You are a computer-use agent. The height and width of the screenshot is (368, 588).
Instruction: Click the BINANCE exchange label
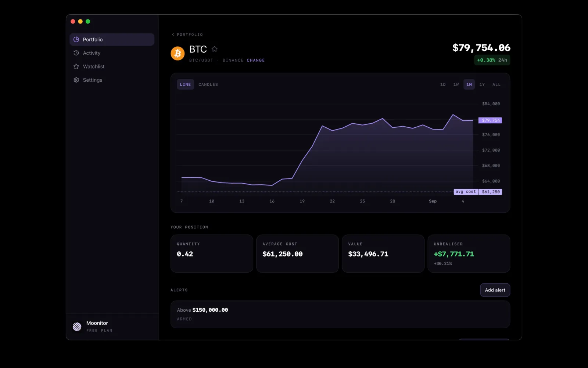pyautogui.click(x=233, y=60)
